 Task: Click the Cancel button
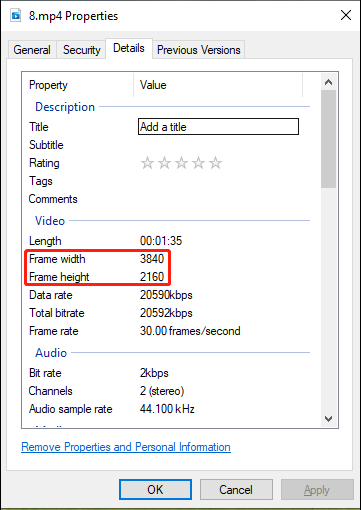pos(236,490)
